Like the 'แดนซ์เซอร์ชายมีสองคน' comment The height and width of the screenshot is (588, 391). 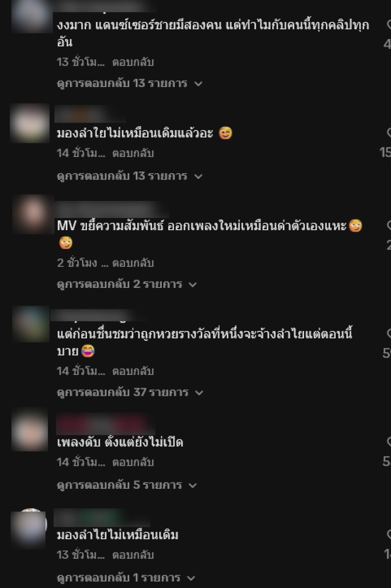tap(389, 24)
